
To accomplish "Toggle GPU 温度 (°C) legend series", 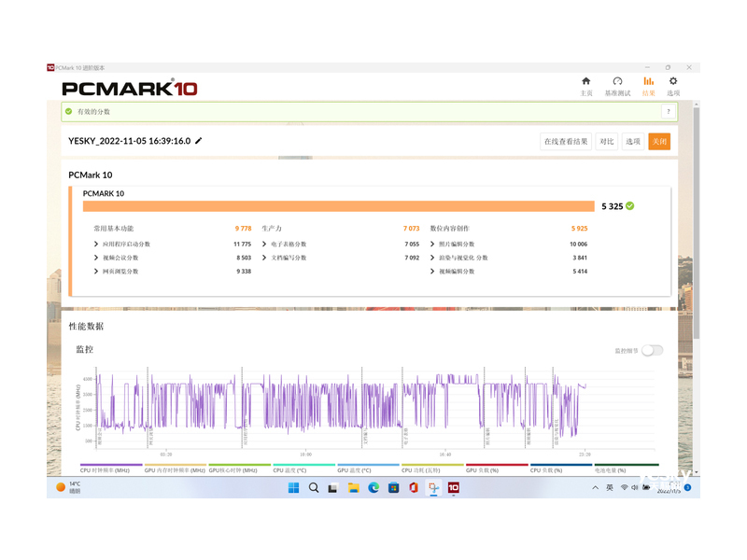I will [368, 469].
